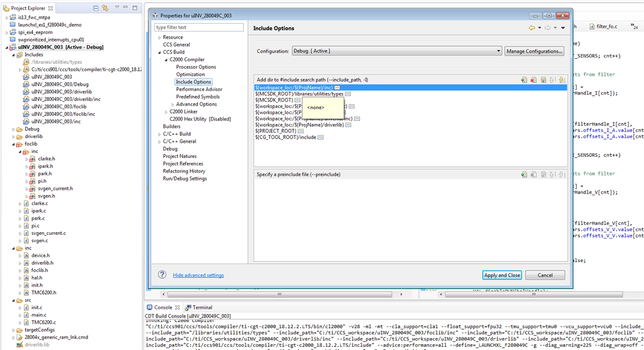Viewport: 644px width, 350px height.
Task: Expand the is13_fwc_mtpa project
Action: point(7,17)
